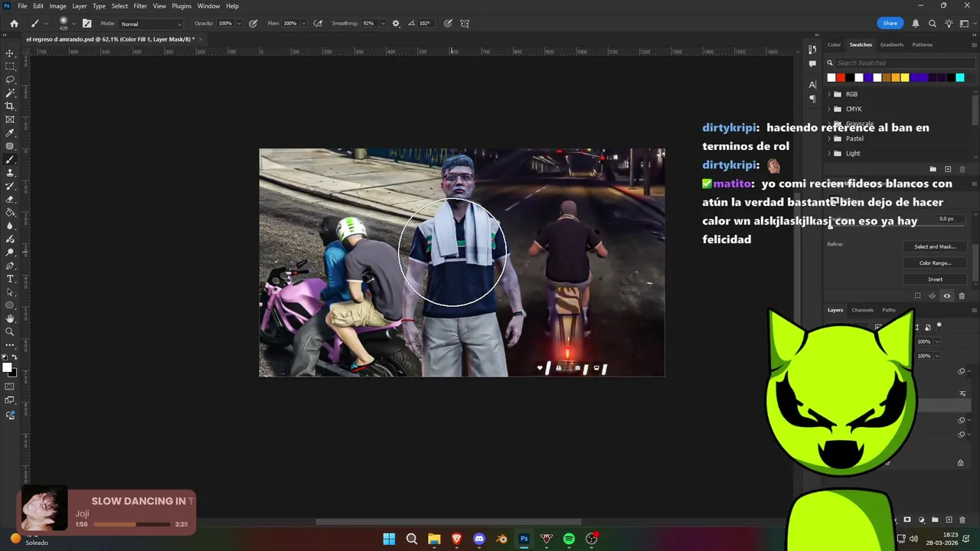Select the Rectangular Marquee tool
980x551 pixels.
click(10, 67)
